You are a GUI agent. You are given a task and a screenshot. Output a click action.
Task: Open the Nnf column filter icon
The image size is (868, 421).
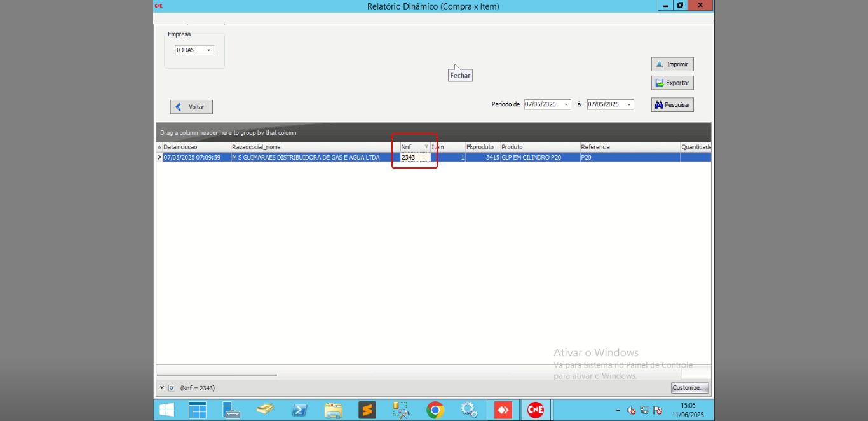[x=426, y=146]
